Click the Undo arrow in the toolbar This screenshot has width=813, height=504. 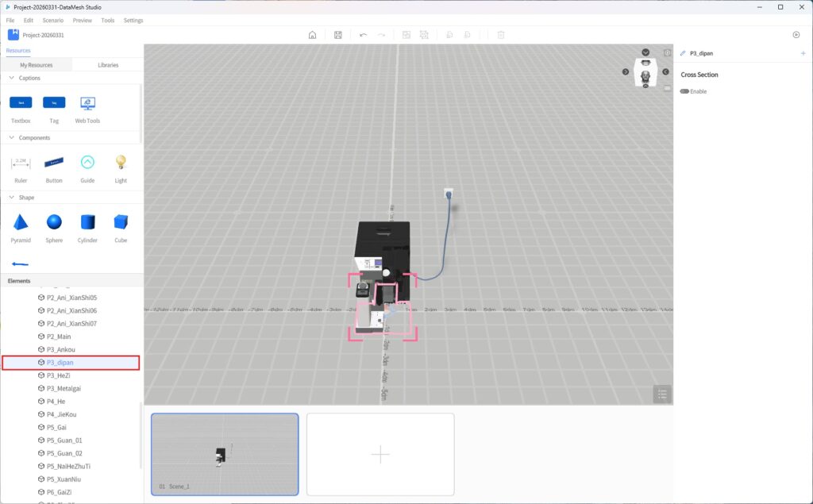point(363,35)
